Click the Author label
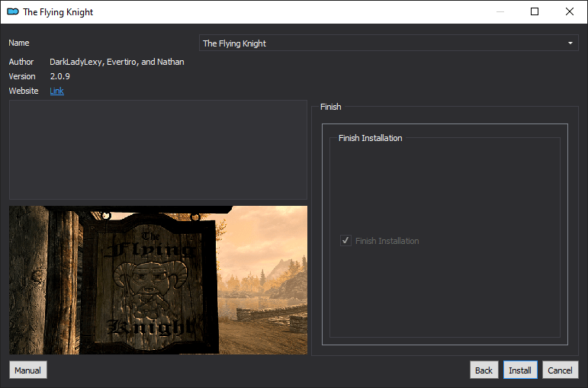588x388 pixels. point(21,62)
